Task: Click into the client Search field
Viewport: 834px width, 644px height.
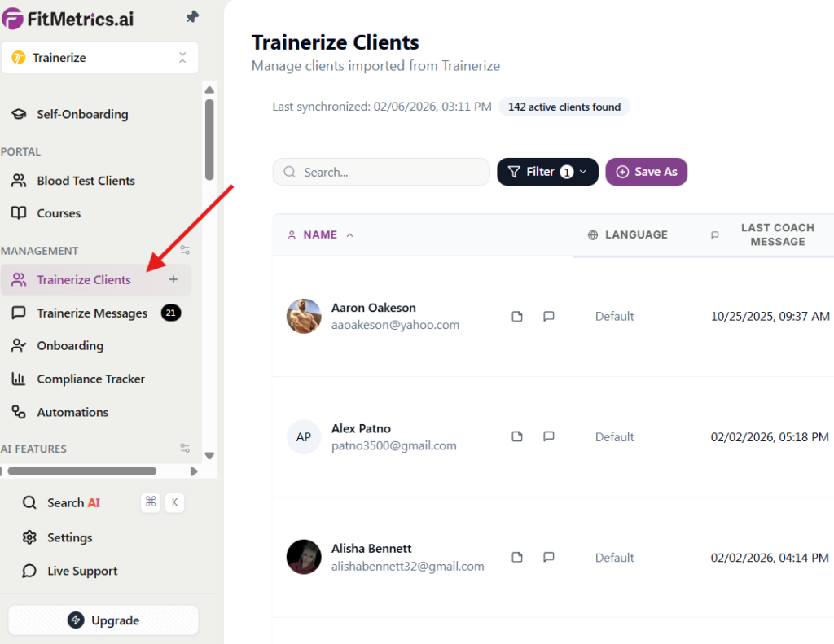Action: [381, 173]
